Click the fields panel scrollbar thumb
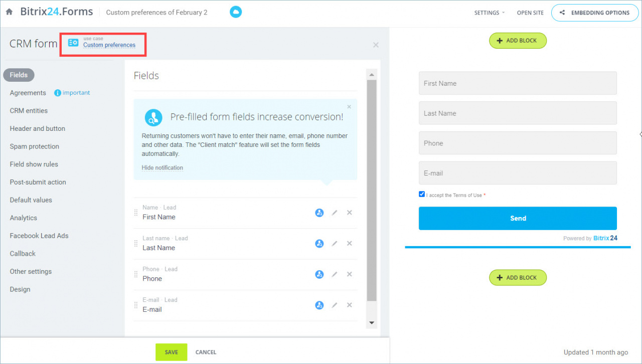 pyautogui.click(x=372, y=191)
